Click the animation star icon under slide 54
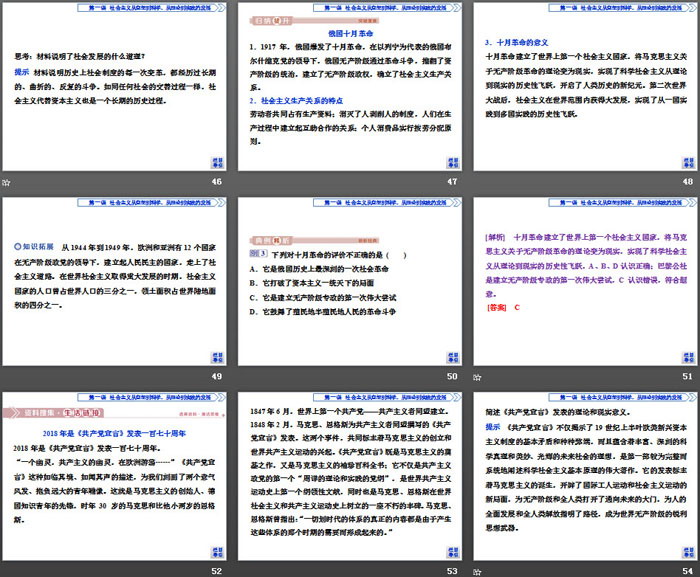The width and height of the screenshot is (700, 577). coord(476,570)
